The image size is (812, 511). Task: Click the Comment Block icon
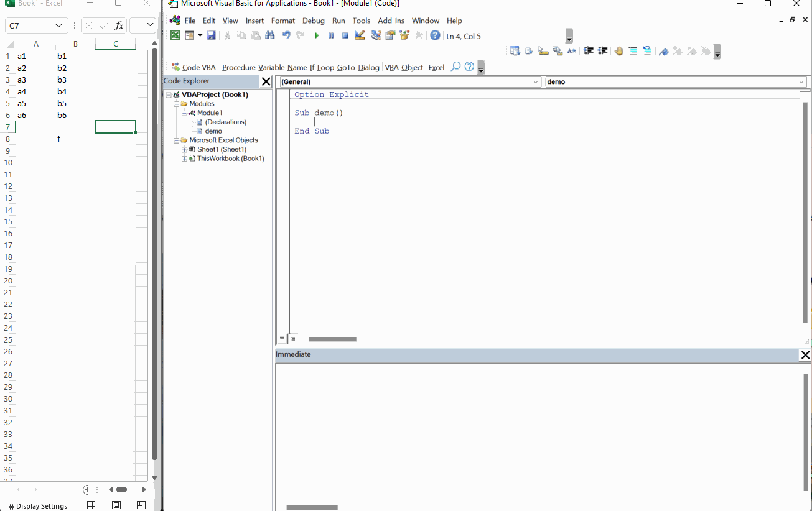point(633,51)
